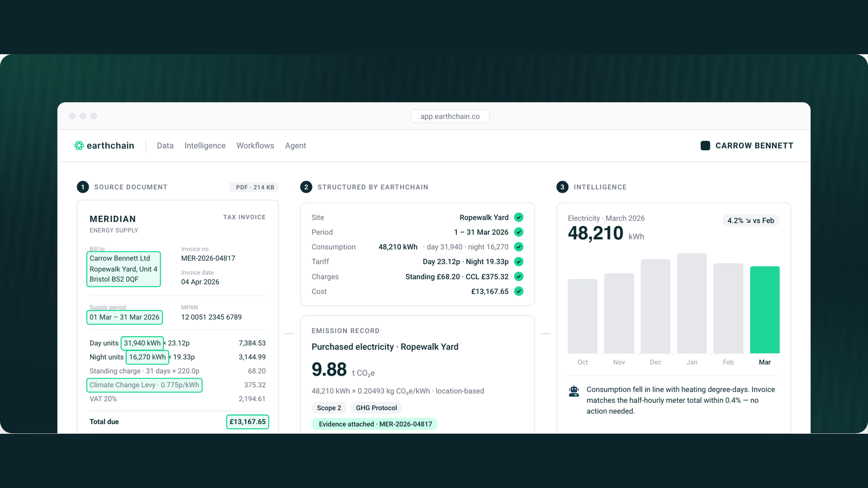
Task: Select the green Mar bar in the chart
Action: (x=765, y=310)
